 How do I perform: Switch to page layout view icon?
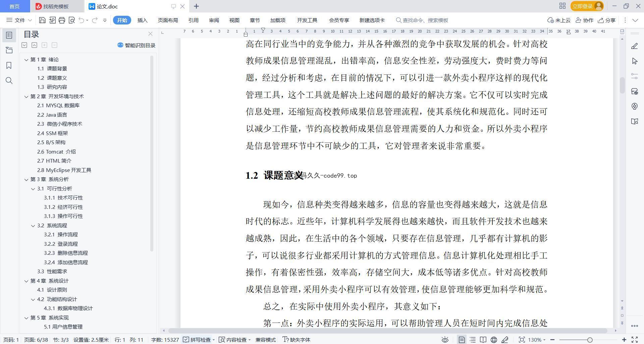tap(462, 340)
